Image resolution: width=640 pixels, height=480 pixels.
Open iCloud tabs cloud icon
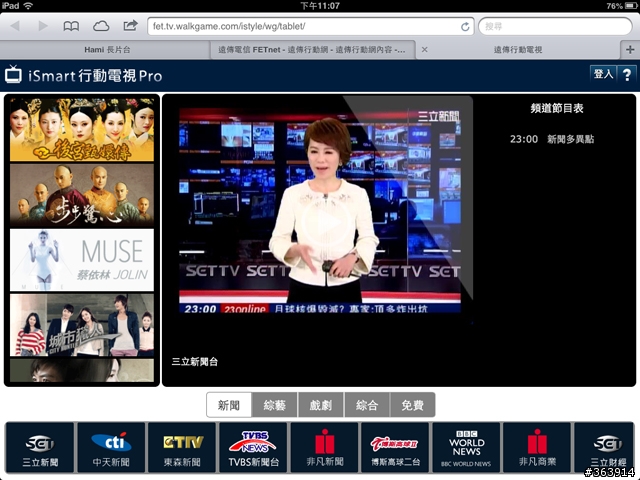tap(101, 27)
